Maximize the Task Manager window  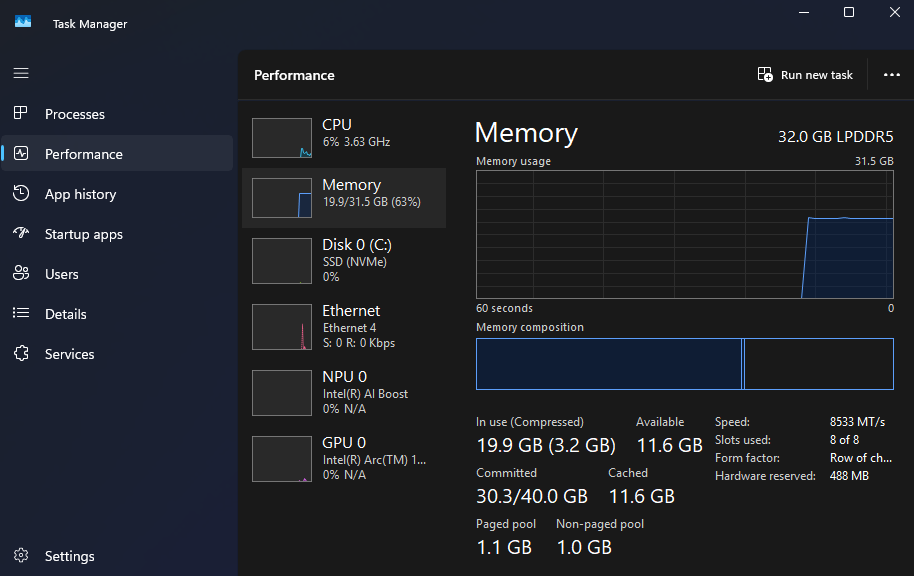click(x=849, y=12)
